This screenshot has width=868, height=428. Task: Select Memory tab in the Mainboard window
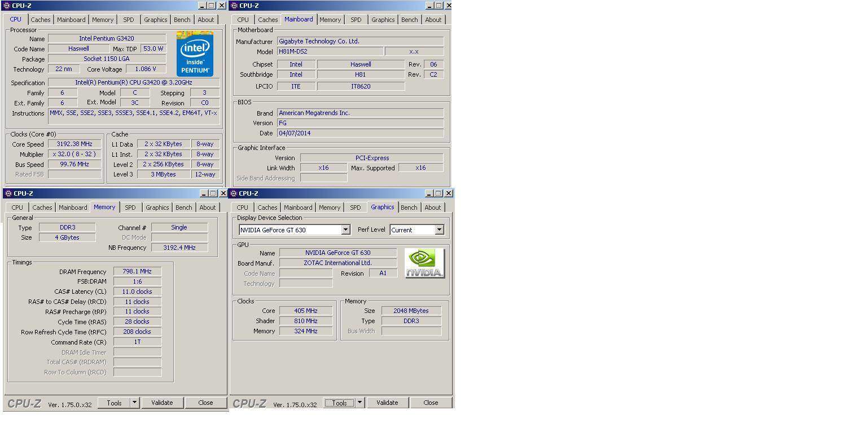[x=330, y=20]
